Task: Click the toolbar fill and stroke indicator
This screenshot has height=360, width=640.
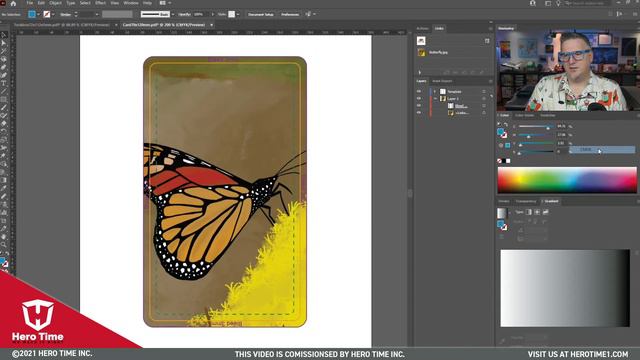Action: point(4,262)
